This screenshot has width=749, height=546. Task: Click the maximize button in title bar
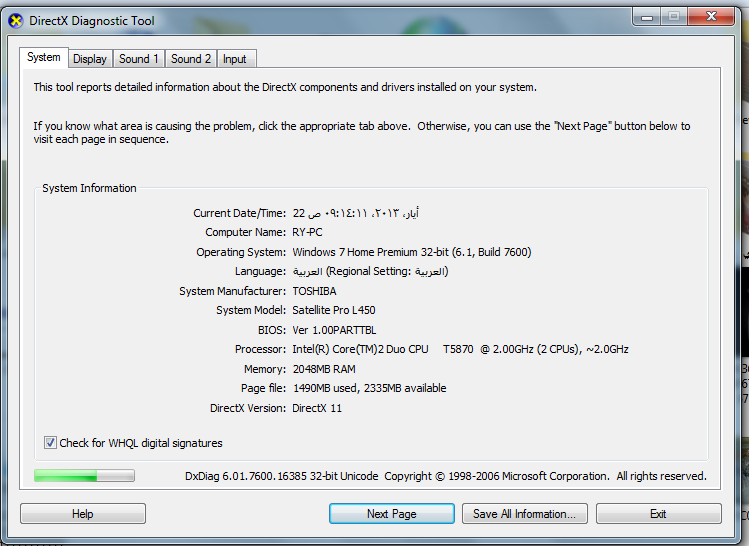tap(674, 17)
